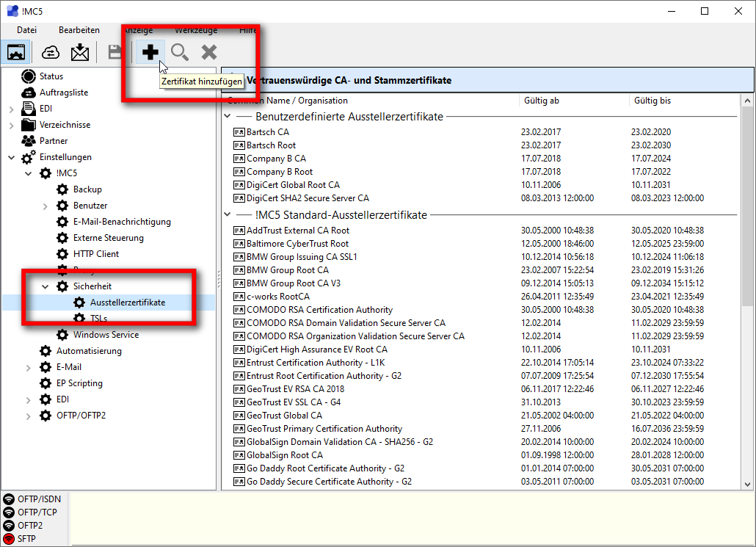Click the first toolbar picture icon
756x547 pixels.
(16, 52)
